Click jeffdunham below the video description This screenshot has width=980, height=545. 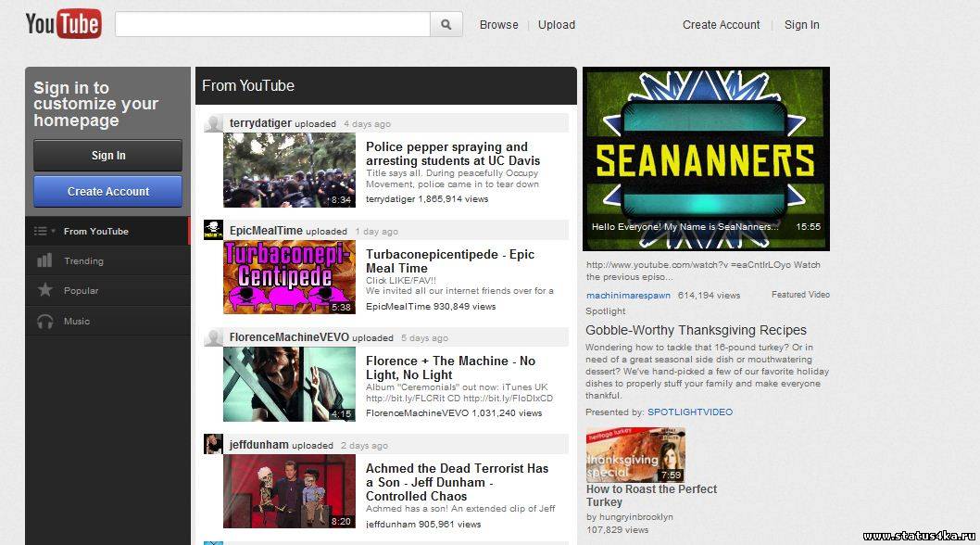point(391,525)
